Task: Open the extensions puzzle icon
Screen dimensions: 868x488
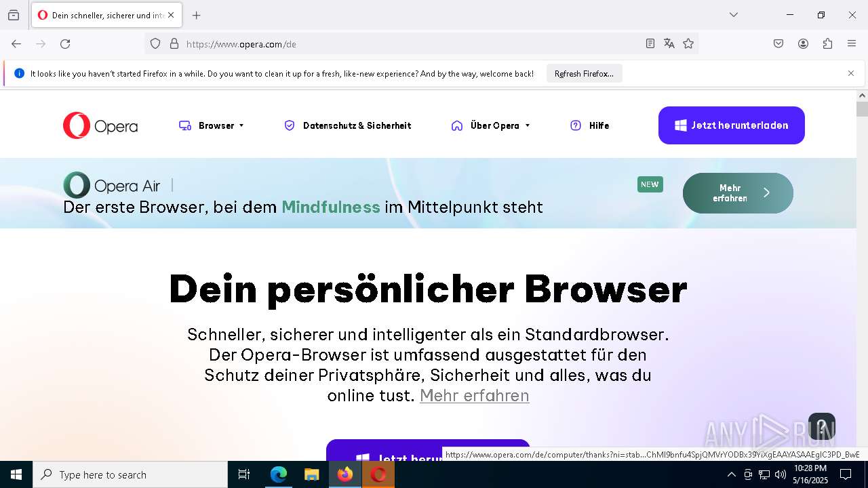Action: (827, 44)
